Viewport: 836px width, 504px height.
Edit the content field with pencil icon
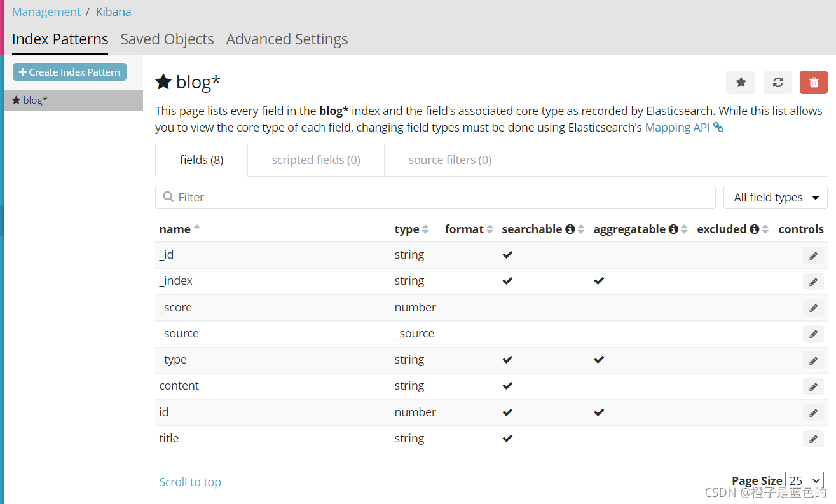813,386
